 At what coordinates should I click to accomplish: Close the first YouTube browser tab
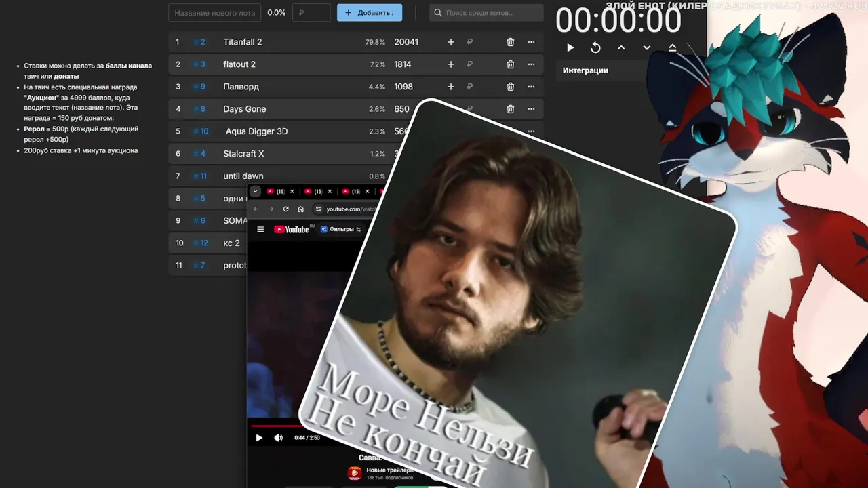(x=292, y=192)
